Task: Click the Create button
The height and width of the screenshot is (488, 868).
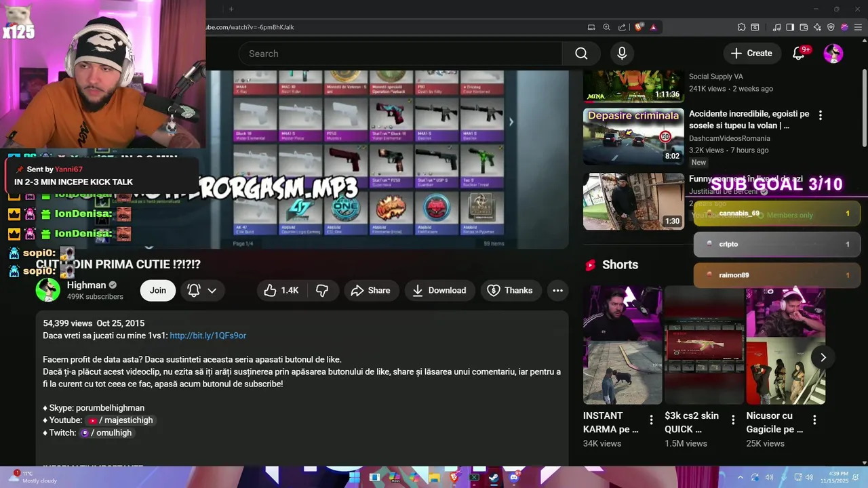Action: [x=751, y=54]
